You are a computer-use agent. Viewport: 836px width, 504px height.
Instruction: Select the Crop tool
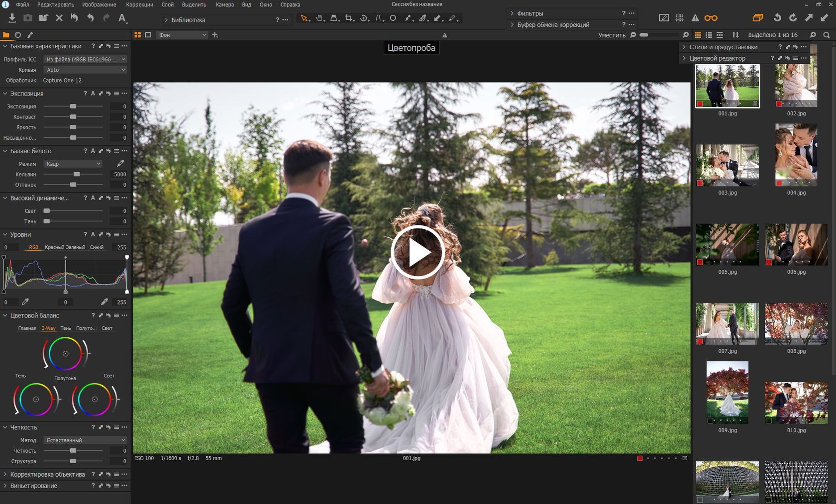[x=349, y=18]
